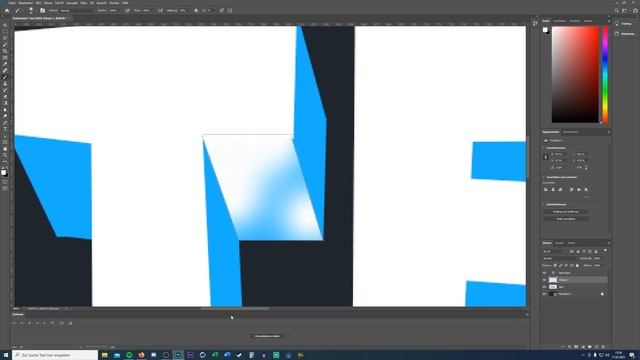The height and width of the screenshot is (360, 640).
Task: Open the Datei menu
Action: (12, 3)
